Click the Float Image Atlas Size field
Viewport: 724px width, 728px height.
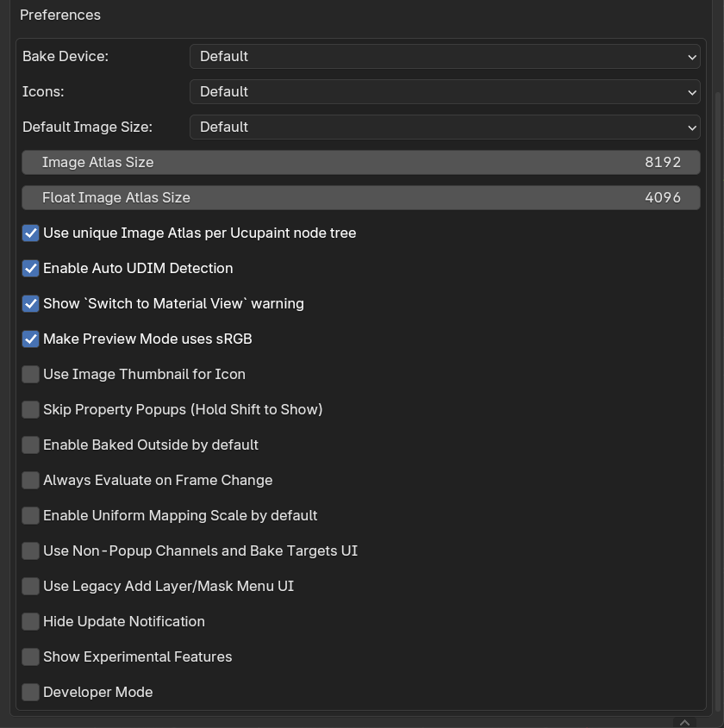point(361,198)
